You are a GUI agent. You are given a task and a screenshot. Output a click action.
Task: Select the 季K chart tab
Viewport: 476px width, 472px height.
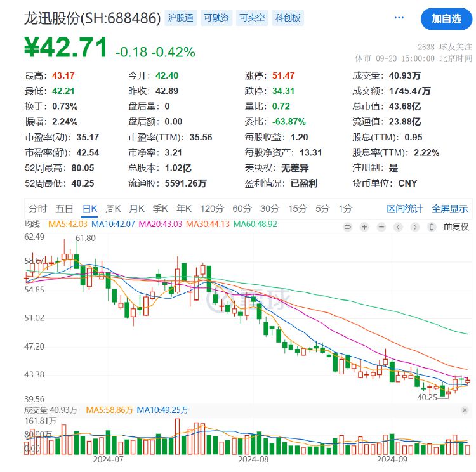click(161, 209)
